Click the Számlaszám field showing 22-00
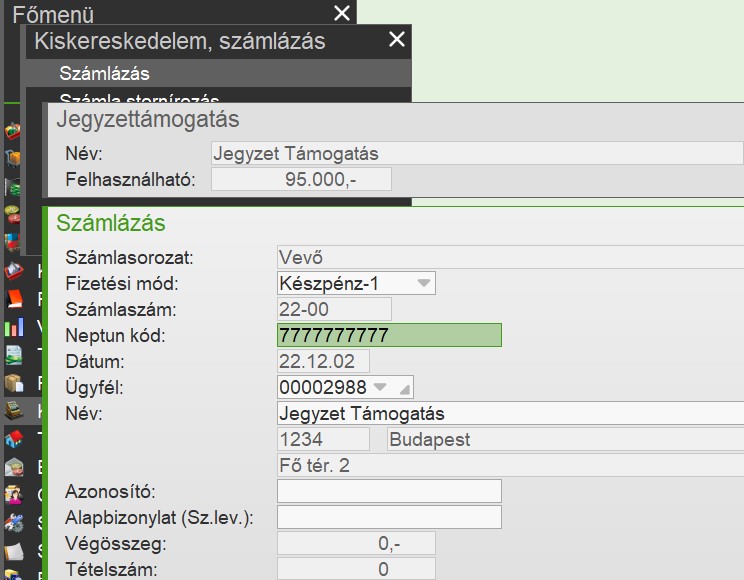 (334, 309)
